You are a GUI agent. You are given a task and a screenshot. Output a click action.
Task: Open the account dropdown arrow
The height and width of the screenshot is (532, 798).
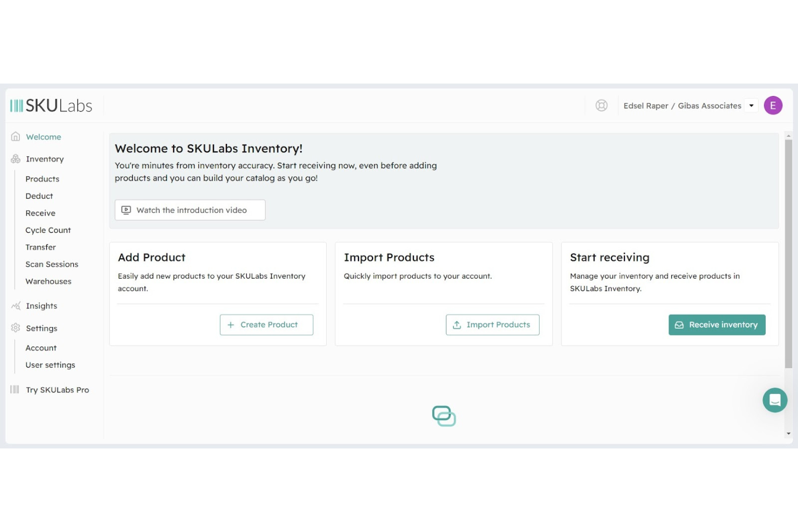(x=751, y=106)
